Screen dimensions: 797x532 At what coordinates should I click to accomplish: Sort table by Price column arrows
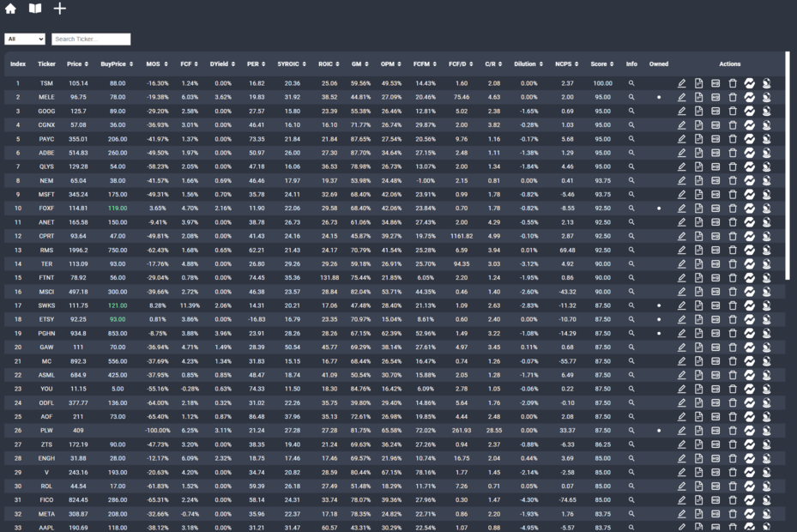tap(87, 64)
